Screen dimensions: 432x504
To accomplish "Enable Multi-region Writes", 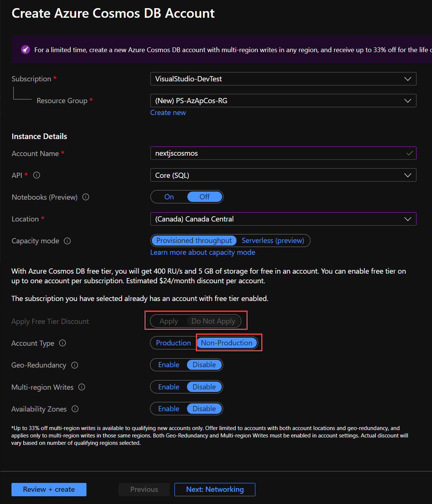I will (x=169, y=387).
